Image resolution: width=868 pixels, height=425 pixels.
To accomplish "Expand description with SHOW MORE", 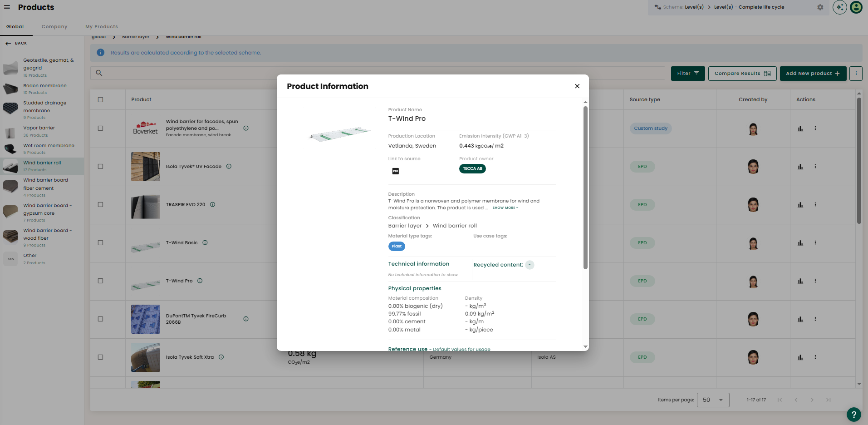I will 505,208.
